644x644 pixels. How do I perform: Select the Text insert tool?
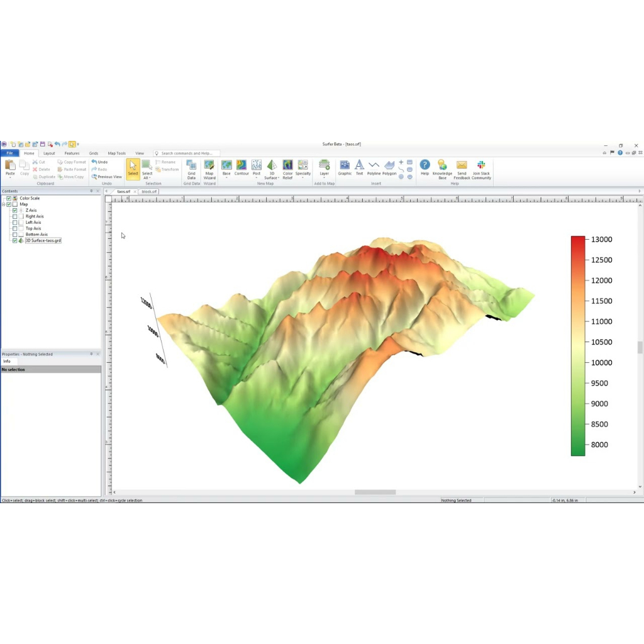[x=359, y=167]
